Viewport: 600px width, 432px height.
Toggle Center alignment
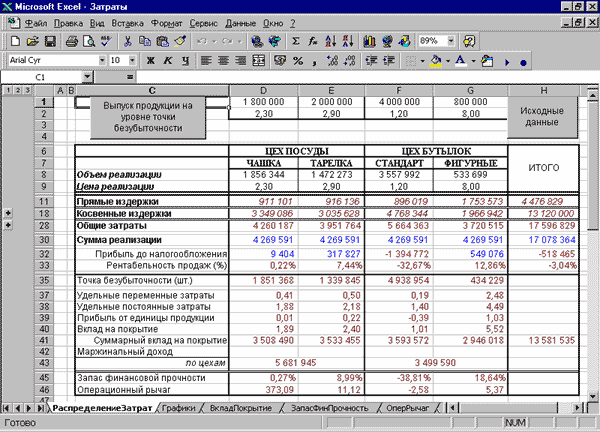224,60
